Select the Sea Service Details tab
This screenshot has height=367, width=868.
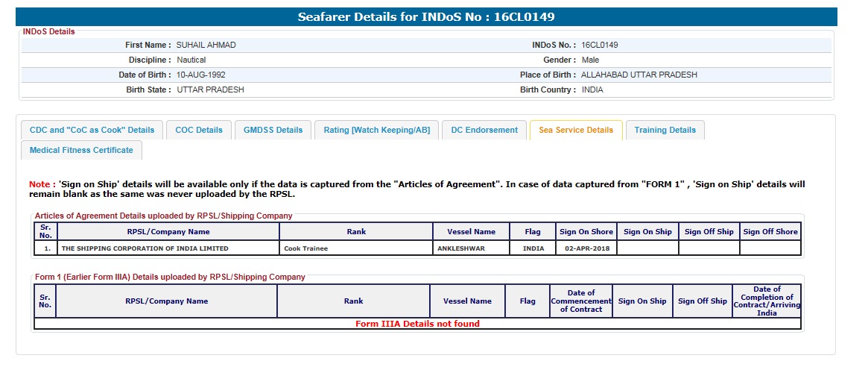click(575, 130)
